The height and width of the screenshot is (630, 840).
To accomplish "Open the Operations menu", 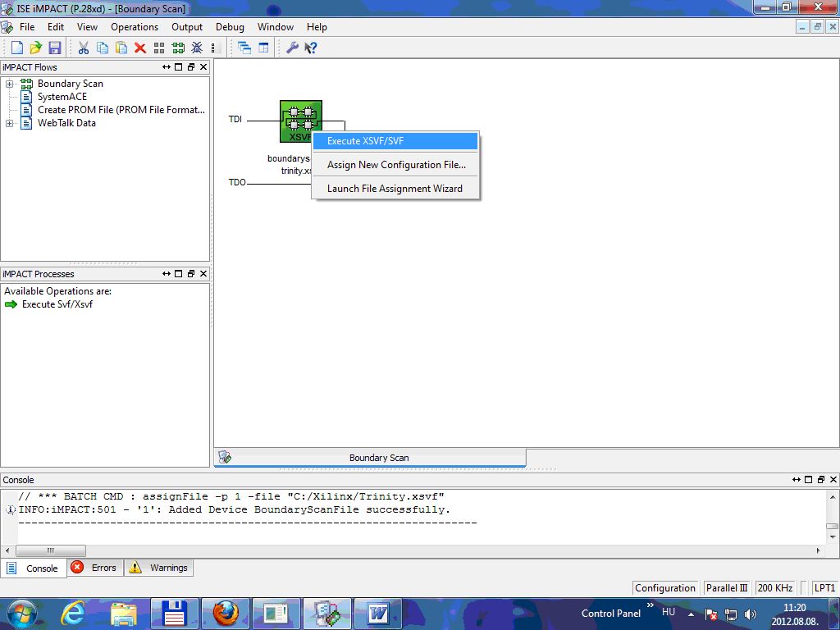I will tap(135, 27).
